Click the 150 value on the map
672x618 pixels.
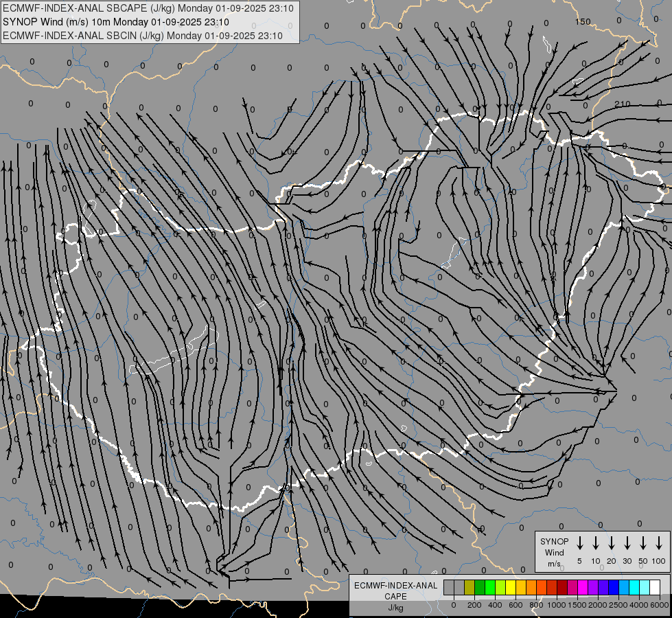pyautogui.click(x=583, y=21)
